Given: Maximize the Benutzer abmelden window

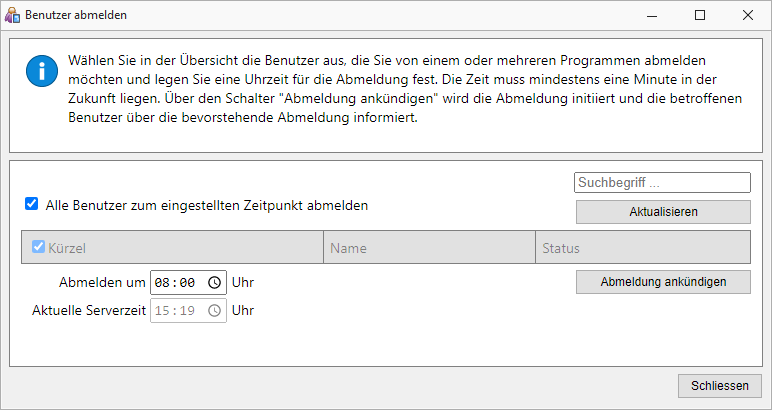Looking at the screenshot, I should pos(700,15).
